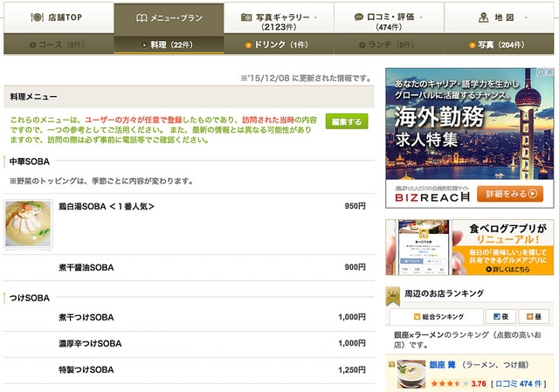Image resolution: width=559 pixels, height=392 pixels.
Task: Switch ranking to 昼 (lunch)
Action: (x=535, y=318)
